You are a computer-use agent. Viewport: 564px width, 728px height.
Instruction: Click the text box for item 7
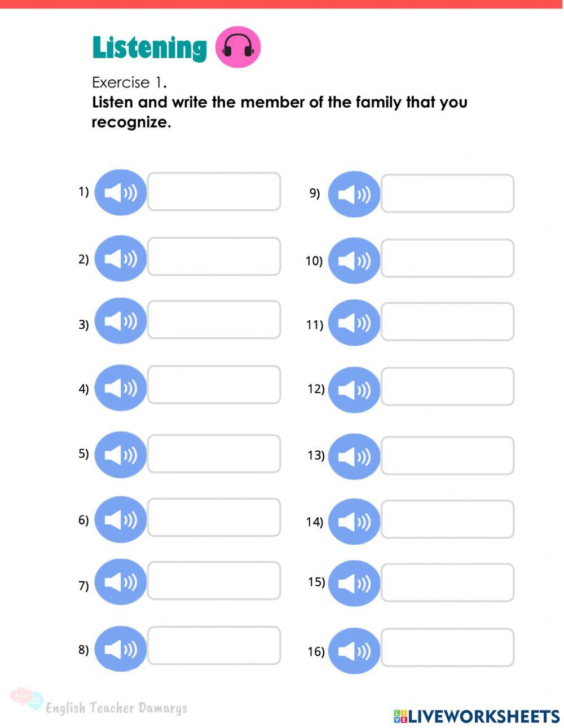click(x=214, y=580)
